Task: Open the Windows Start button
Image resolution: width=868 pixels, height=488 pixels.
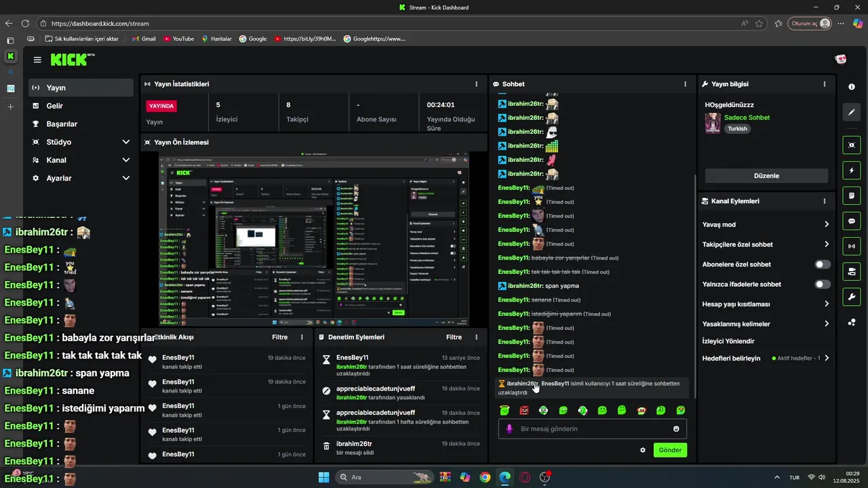Action: pos(323,477)
